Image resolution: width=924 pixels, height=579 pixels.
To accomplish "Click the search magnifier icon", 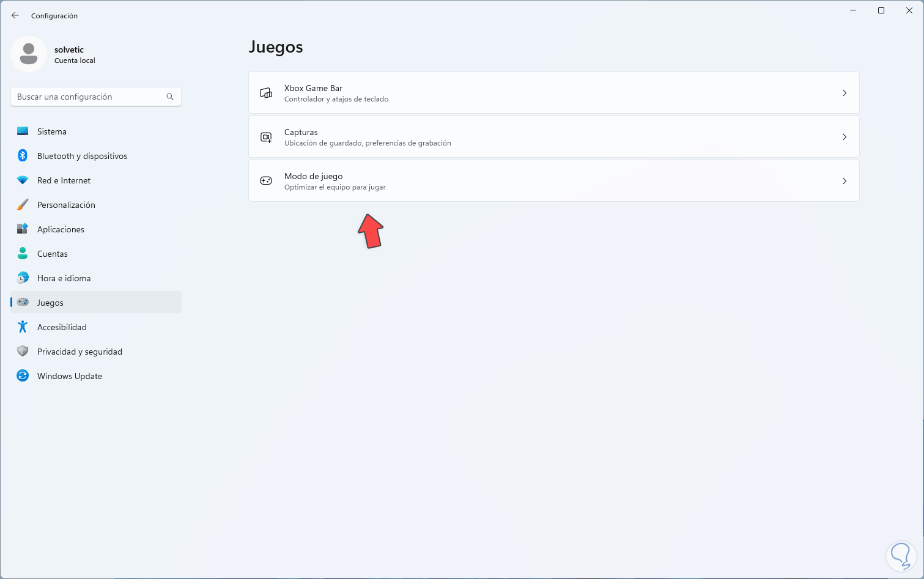I will [170, 97].
